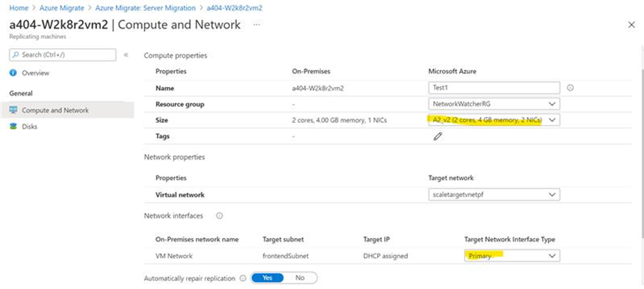Click info icon beside Automatically repair replication
Screen dimensions: 644x289
click(243, 278)
